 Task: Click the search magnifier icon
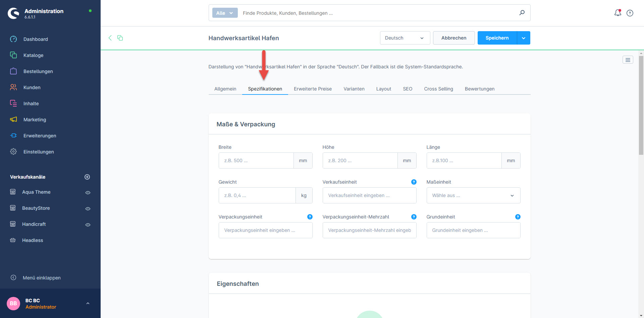pos(522,13)
